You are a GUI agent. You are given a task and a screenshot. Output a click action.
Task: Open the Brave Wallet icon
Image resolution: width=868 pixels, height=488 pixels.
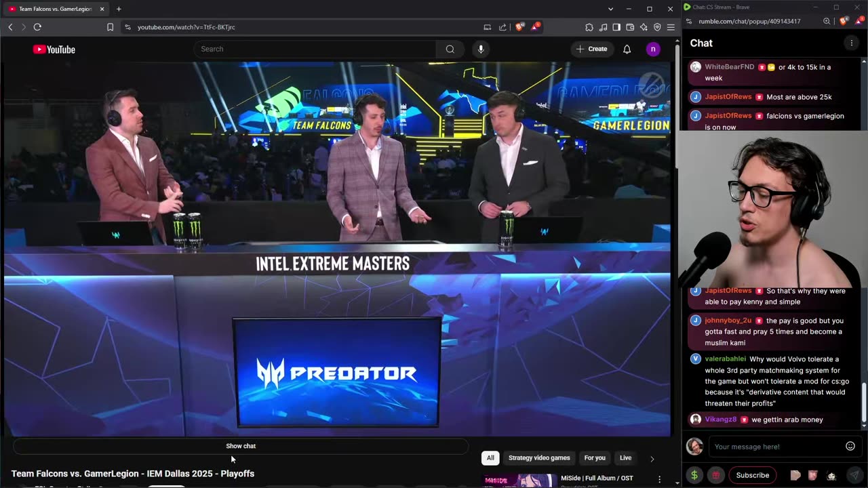coord(630,27)
